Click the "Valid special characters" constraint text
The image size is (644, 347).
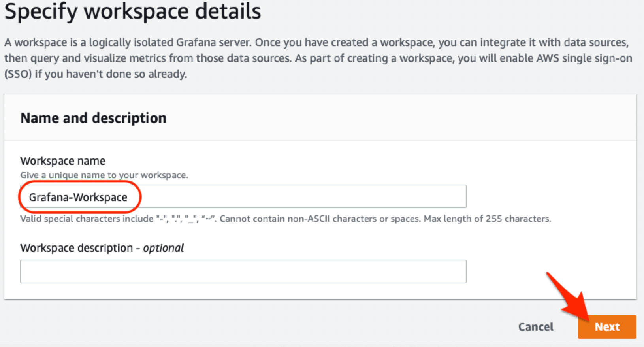tap(87, 219)
